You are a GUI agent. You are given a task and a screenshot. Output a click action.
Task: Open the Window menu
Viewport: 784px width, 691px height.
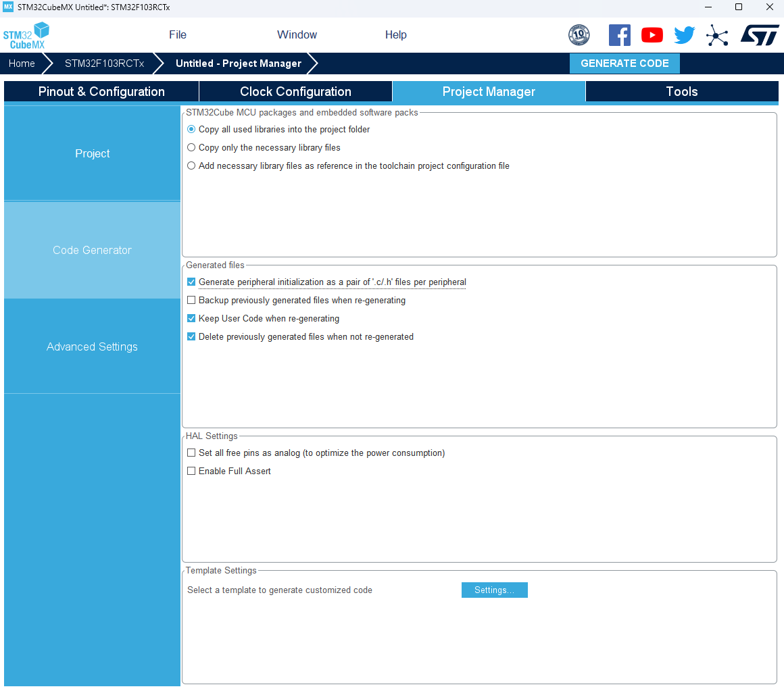(x=297, y=35)
